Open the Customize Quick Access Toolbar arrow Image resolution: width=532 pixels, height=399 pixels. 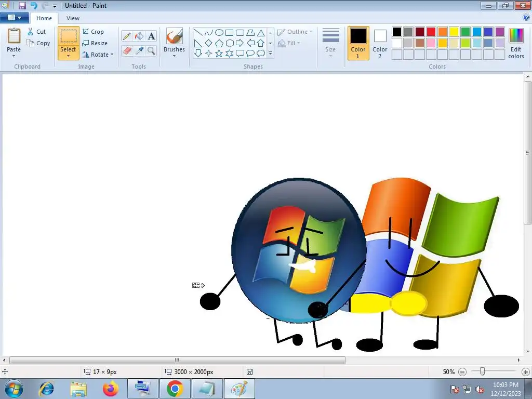coord(55,6)
